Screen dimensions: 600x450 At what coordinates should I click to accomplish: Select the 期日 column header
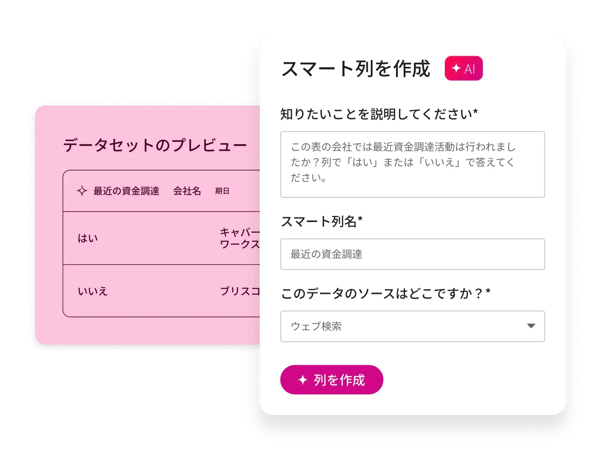222,191
